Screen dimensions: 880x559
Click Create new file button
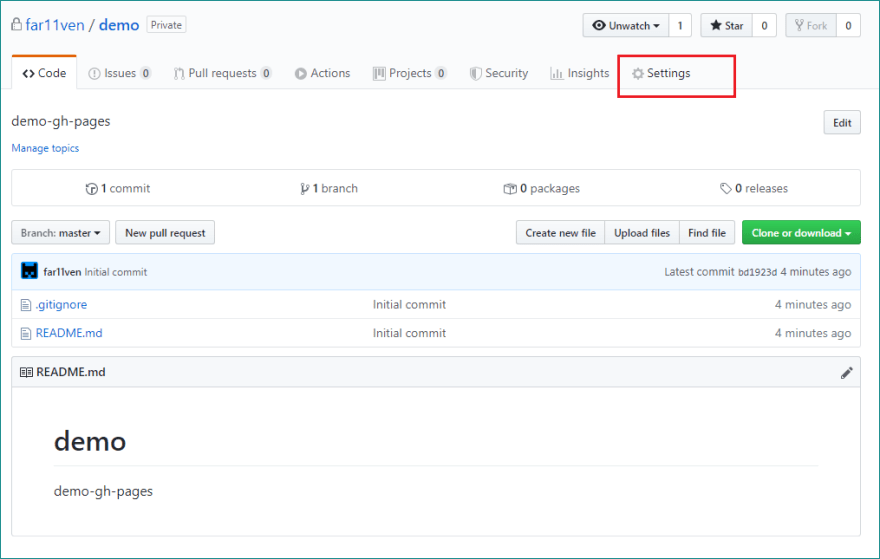pyautogui.click(x=560, y=232)
